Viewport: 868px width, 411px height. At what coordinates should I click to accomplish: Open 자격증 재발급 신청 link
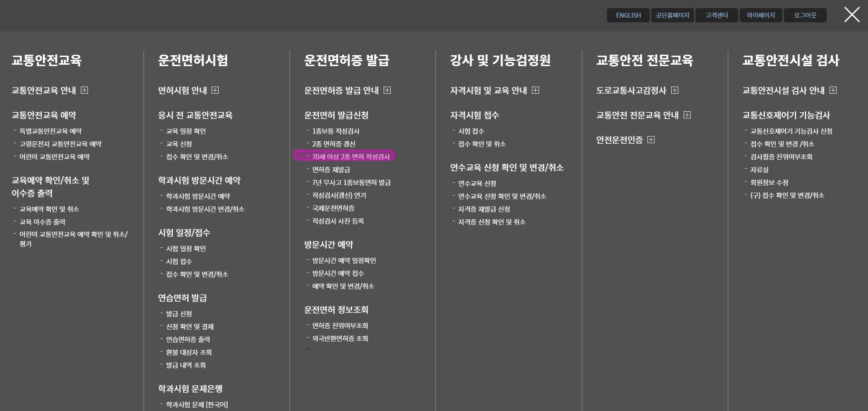(484, 209)
